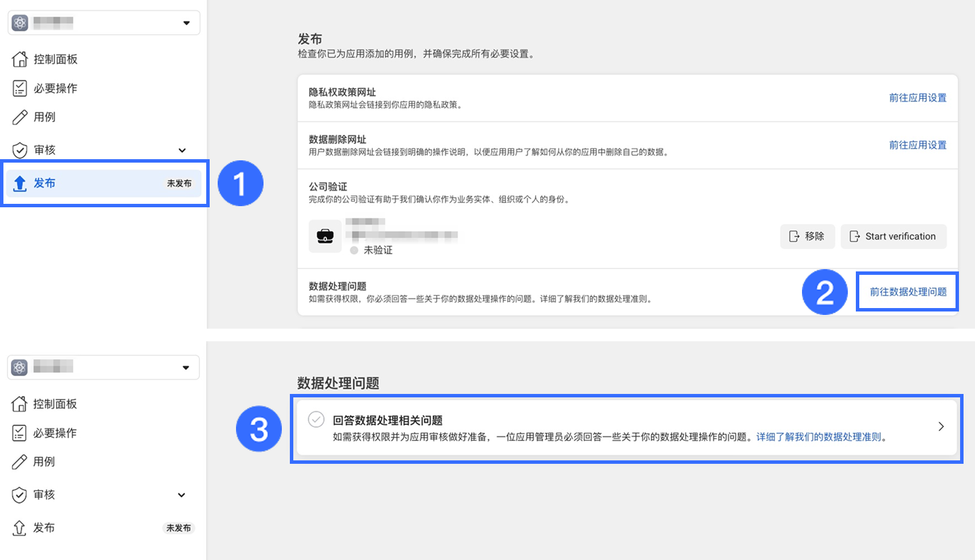Select 用例 in the upper sidebar
The image size is (975, 560).
click(45, 117)
